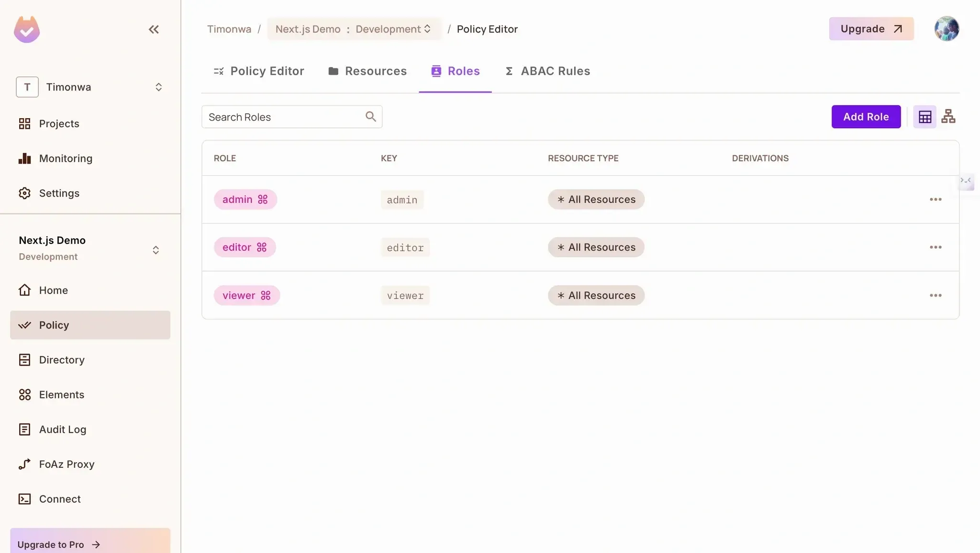Screen dimensions: 980x553
Task: Open viewer role more options
Action: click(x=935, y=296)
